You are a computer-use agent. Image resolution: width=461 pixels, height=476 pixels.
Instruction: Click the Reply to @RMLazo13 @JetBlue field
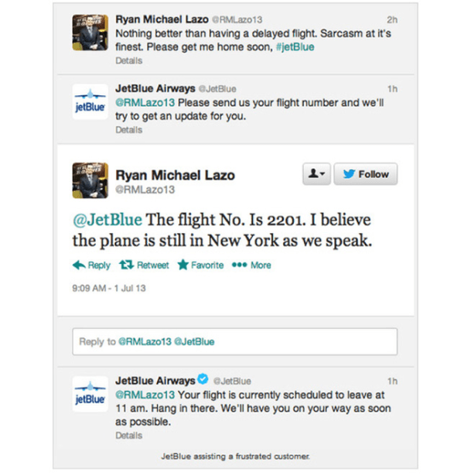[x=234, y=341]
